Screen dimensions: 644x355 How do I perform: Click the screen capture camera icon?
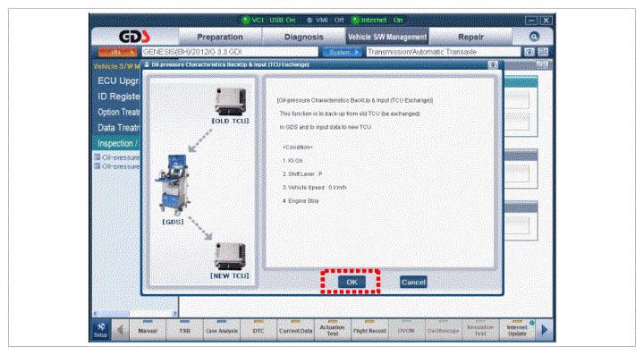[529, 52]
